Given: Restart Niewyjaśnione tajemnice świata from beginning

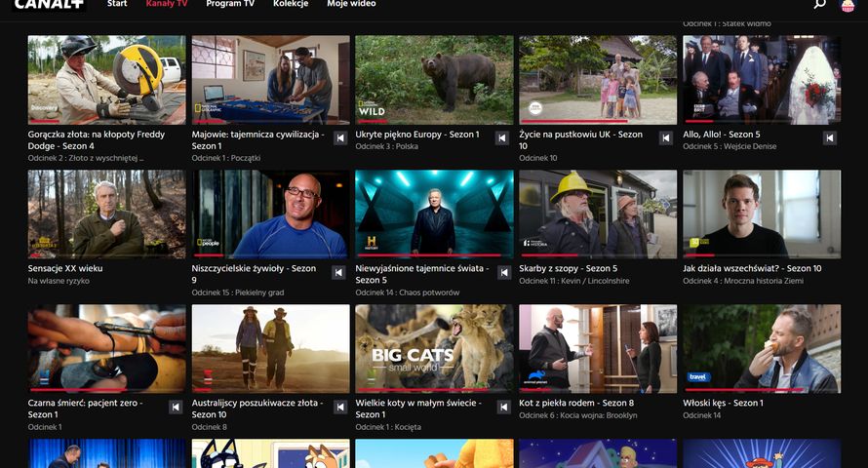Looking at the screenshot, I should [504, 272].
